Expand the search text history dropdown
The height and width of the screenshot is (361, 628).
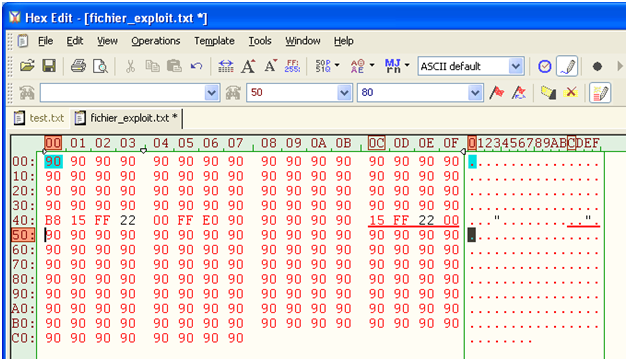[x=211, y=93]
